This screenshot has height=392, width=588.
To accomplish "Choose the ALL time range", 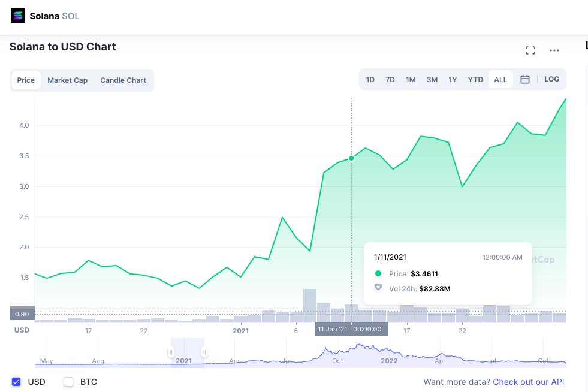I will tap(500, 80).
